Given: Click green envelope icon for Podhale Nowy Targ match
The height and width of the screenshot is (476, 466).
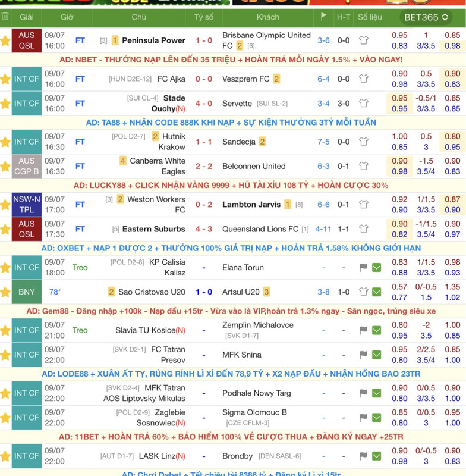Looking at the screenshot, I should 377,393.
